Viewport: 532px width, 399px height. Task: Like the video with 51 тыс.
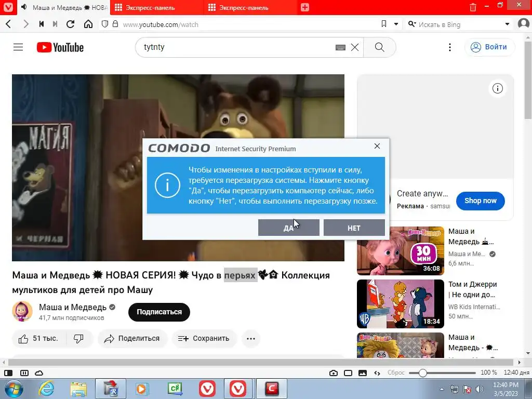click(x=38, y=339)
